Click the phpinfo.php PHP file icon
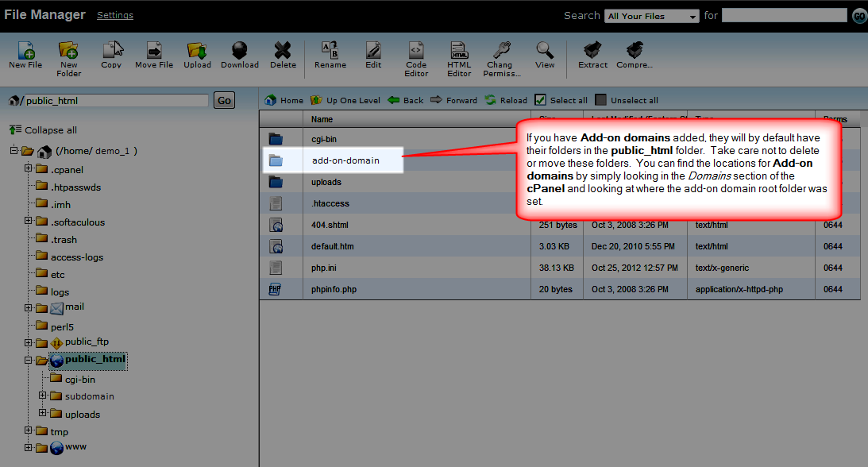This screenshot has width=868, height=467. 275,289
